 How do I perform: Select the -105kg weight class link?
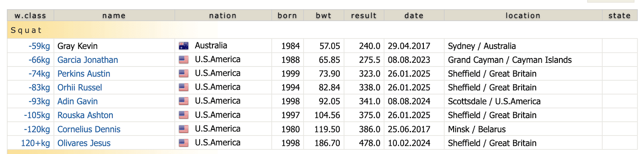pos(37,115)
